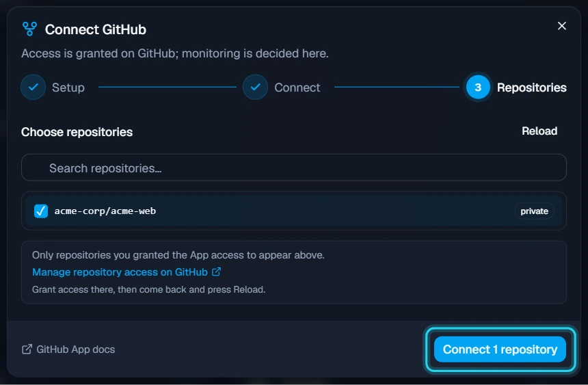Focus the Search repositories field
Screen dimensions: 588x385
click(293, 168)
